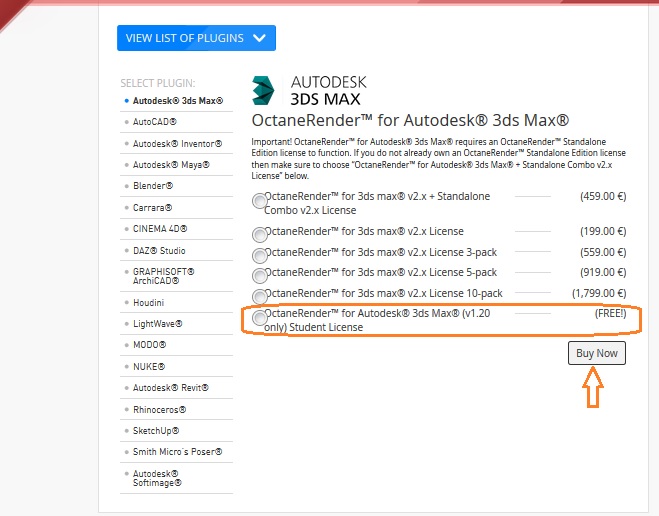Select Autodesk 3ds Max plugin in sidebar
The width and height of the screenshot is (659, 516).
pos(178,101)
